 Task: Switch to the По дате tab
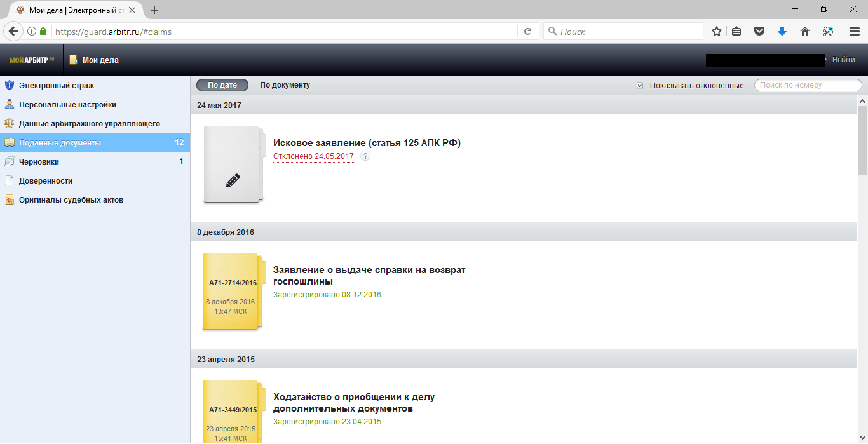[x=222, y=85]
